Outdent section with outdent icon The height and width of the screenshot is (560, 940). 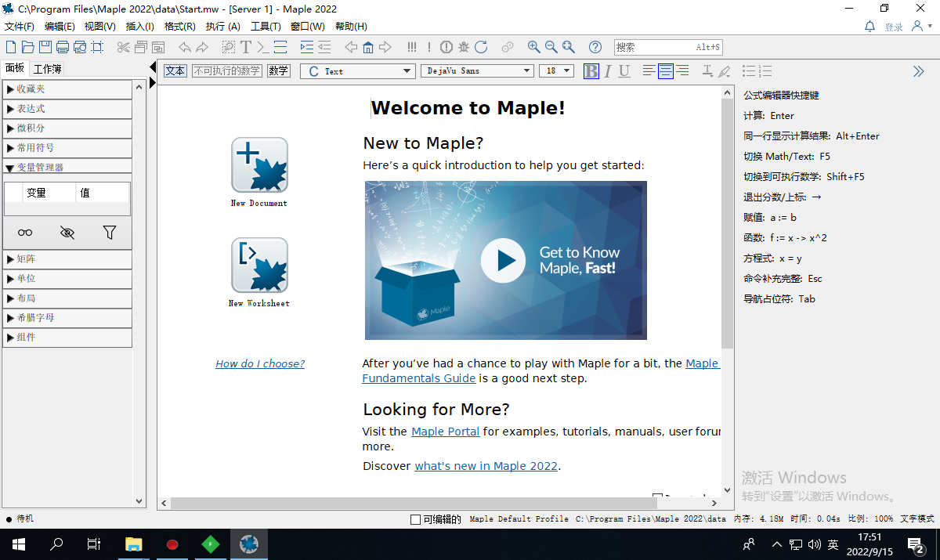point(324,47)
